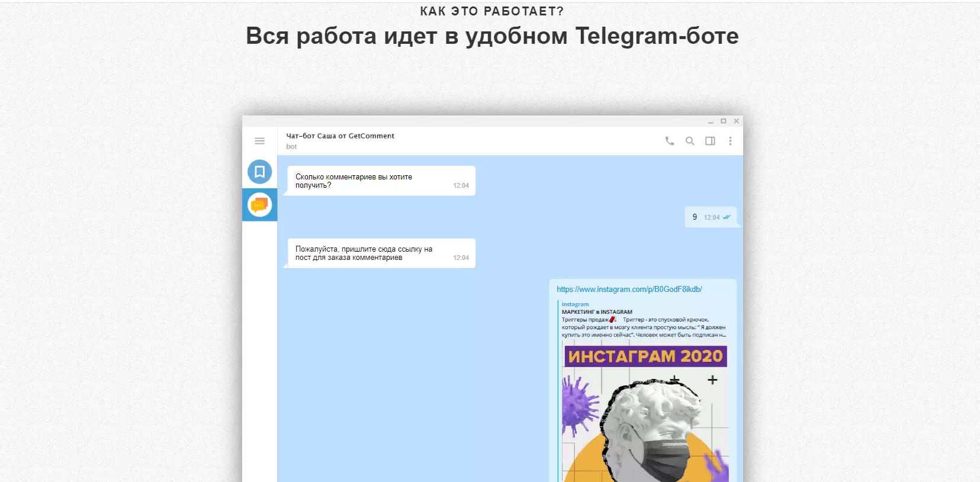Start a call with phone icon
This screenshot has width=980, height=482.
(670, 141)
